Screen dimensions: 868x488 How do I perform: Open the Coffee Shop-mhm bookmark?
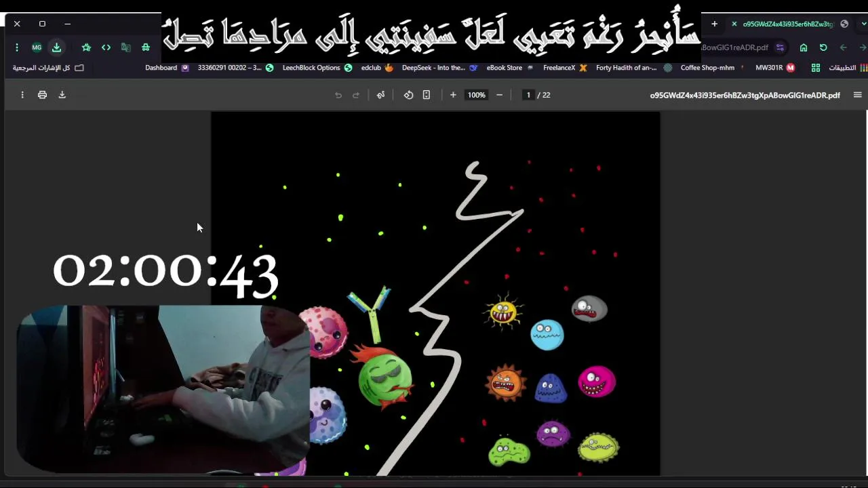click(x=712, y=68)
